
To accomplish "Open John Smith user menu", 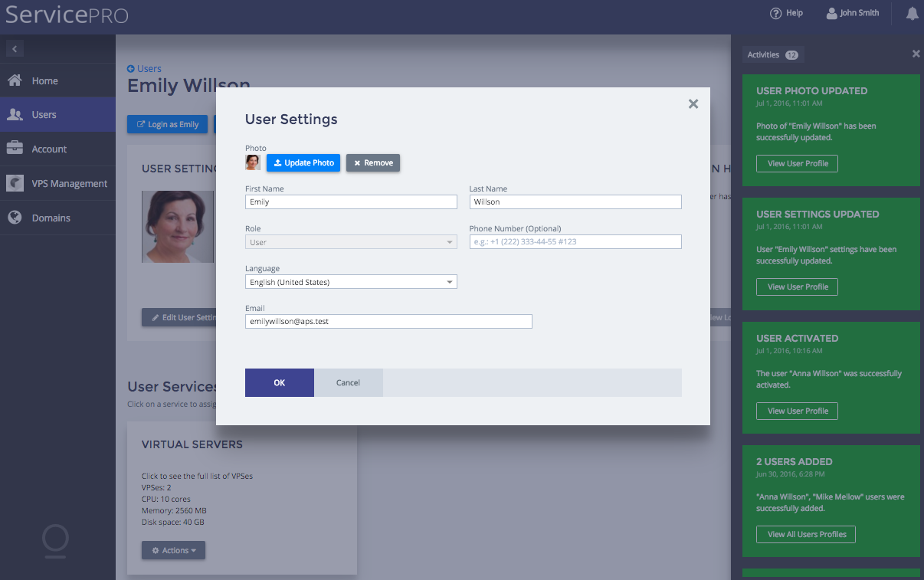I will click(852, 13).
